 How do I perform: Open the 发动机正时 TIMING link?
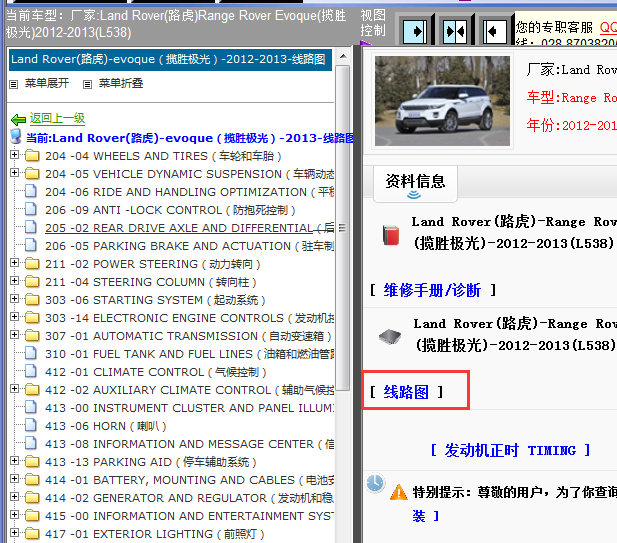coord(510,450)
